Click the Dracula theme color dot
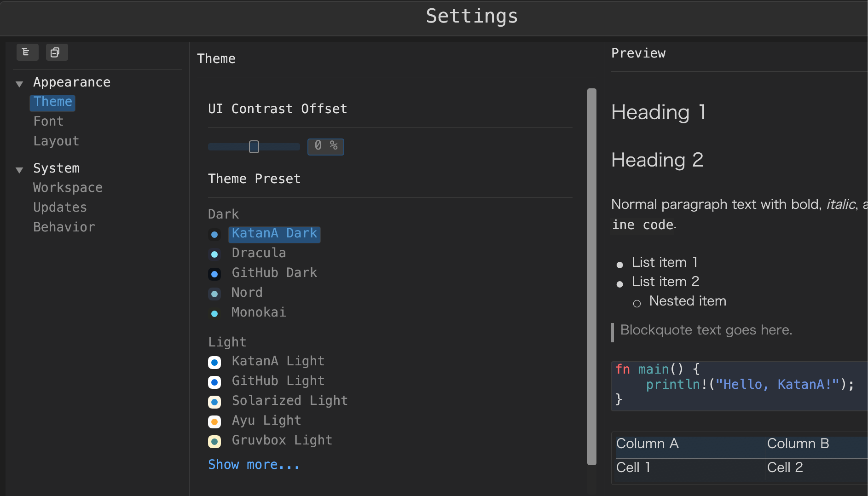 point(214,254)
